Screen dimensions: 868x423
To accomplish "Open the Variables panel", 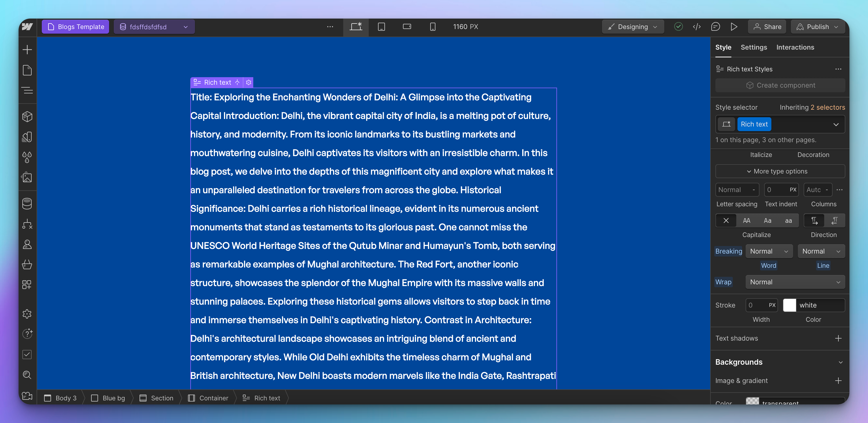I will (27, 137).
